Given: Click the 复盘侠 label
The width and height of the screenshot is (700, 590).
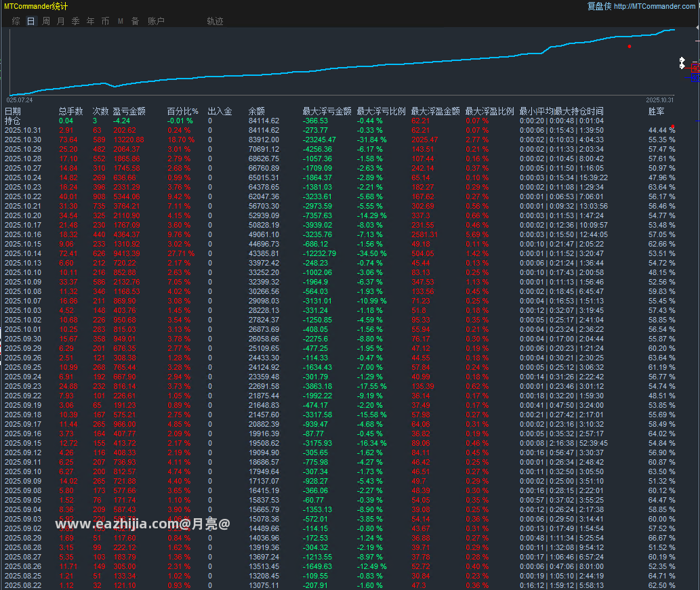Looking at the screenshot, I should tap(599, 6).
